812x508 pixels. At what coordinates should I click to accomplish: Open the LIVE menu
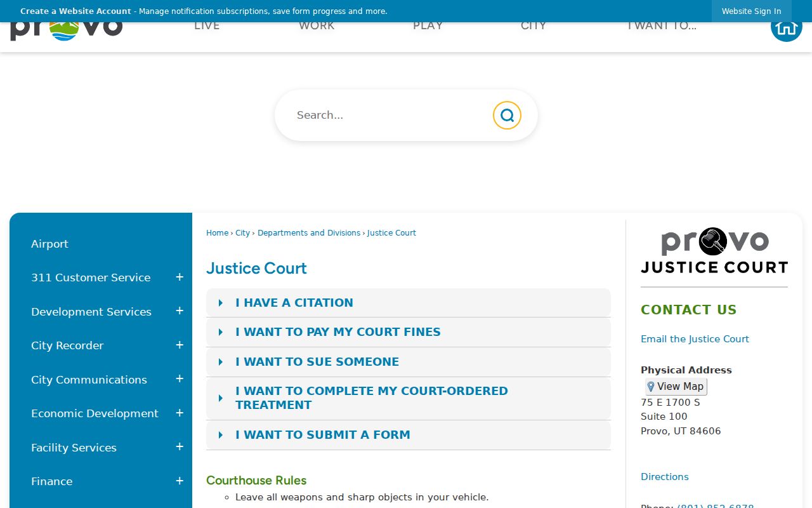(207, 26)
